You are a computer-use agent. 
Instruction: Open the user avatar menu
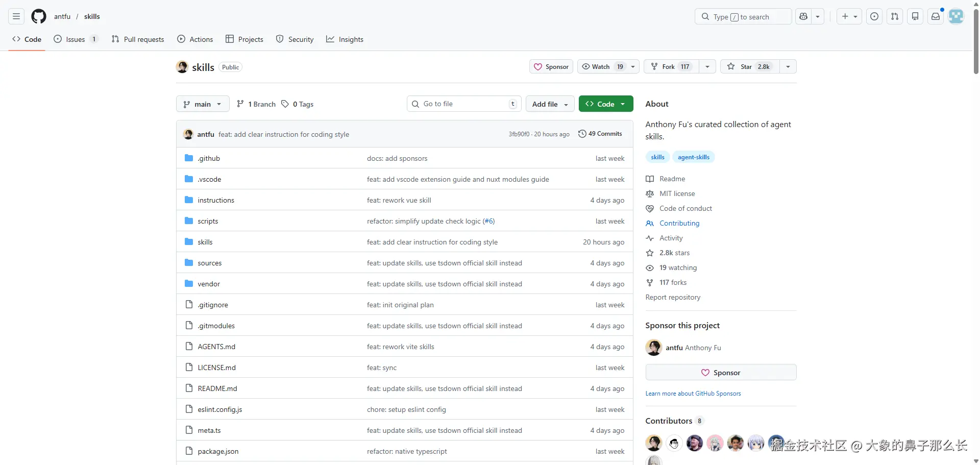956,16
